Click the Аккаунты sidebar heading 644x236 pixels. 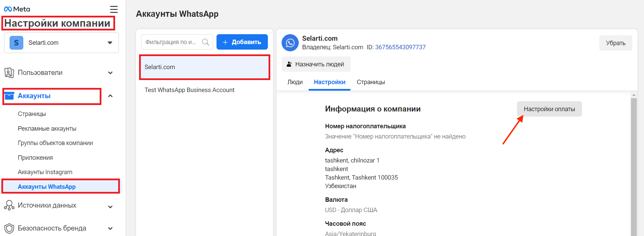click(x=34, y=96)
